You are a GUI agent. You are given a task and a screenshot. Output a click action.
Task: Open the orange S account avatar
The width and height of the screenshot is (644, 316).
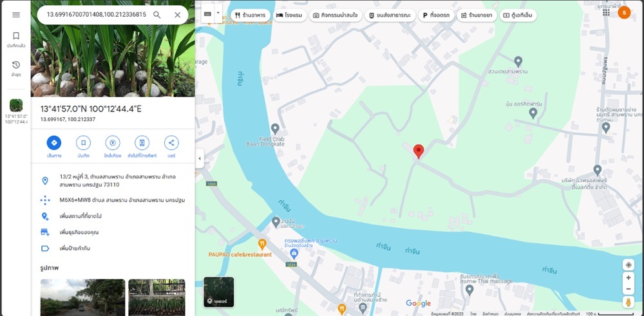pyautogui.click(x=624, y=12)
